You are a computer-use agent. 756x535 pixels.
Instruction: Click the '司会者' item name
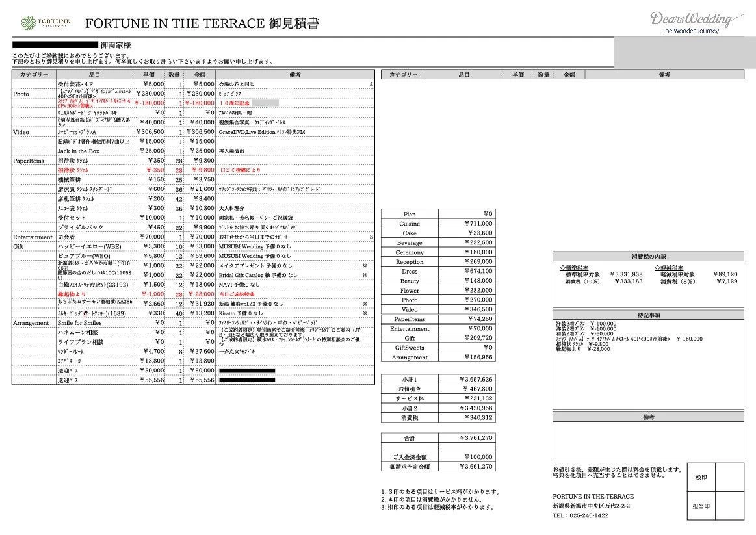point(66,237)
